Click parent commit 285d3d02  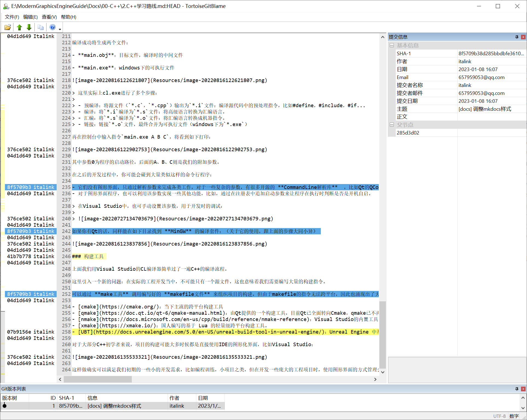[408, 133]
